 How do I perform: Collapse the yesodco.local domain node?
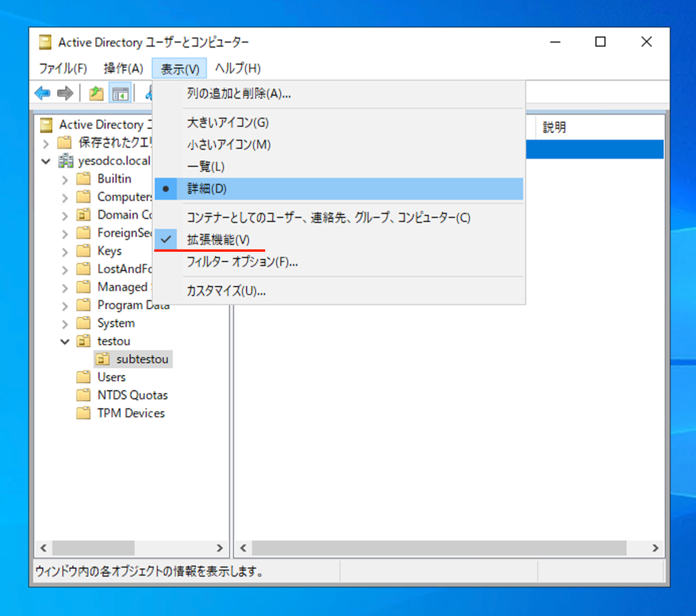click(x=46, y=161)
